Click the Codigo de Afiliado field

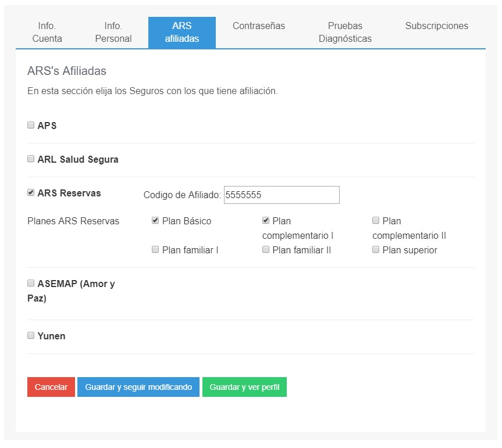point(282,195)
